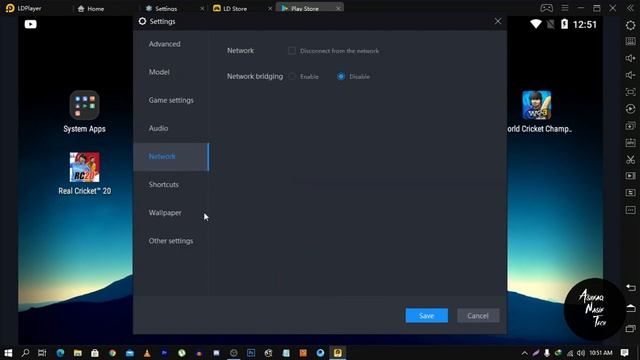Screen dimensions: 640x360
Task: Click the YouTube icon in Android status bar
Action: (x=31, y=24)
